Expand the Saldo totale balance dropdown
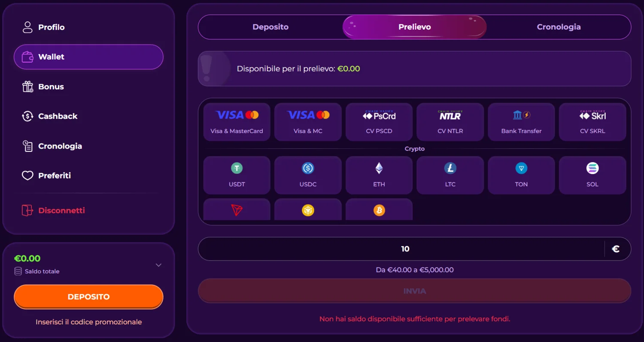 click(158, 265)
